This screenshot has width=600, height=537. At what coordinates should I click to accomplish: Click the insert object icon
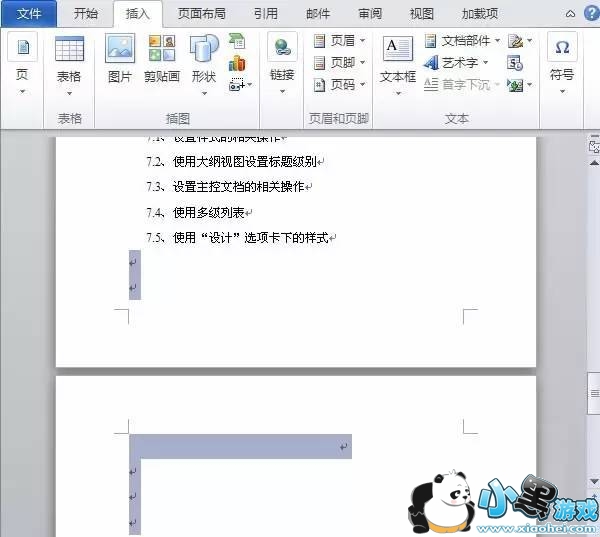(515, 85)
